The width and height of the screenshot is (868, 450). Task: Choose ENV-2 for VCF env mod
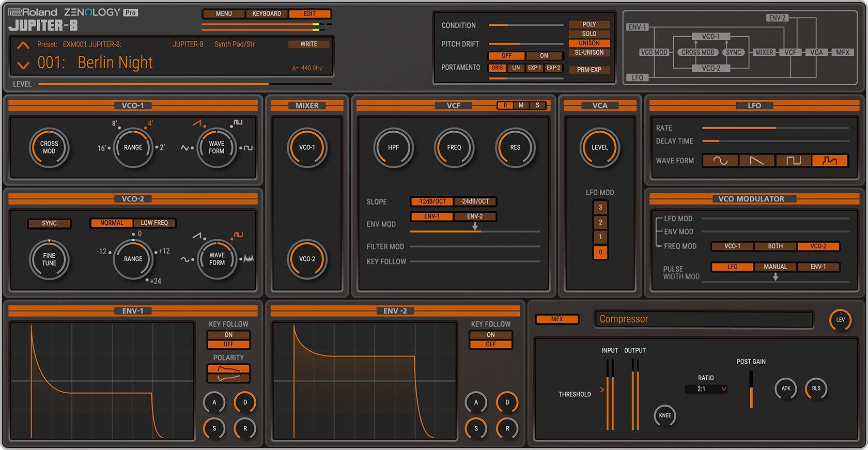pos(475,216)
